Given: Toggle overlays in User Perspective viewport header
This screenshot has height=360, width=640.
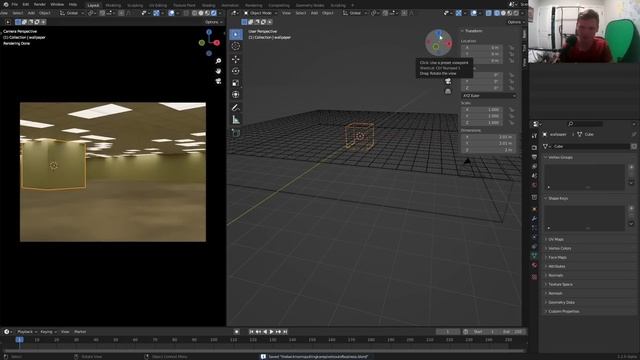Looking at the screenshot, I should click(473, 13).
